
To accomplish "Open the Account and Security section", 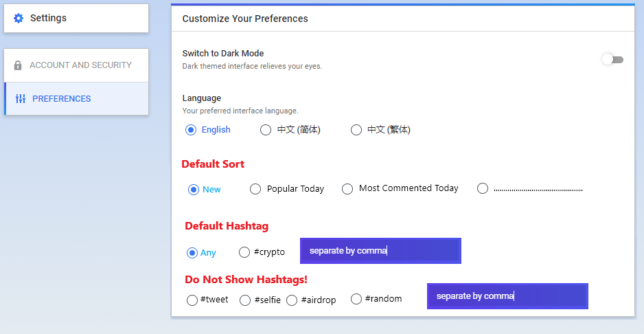I will pyautogui.click(x=76, y=65).
